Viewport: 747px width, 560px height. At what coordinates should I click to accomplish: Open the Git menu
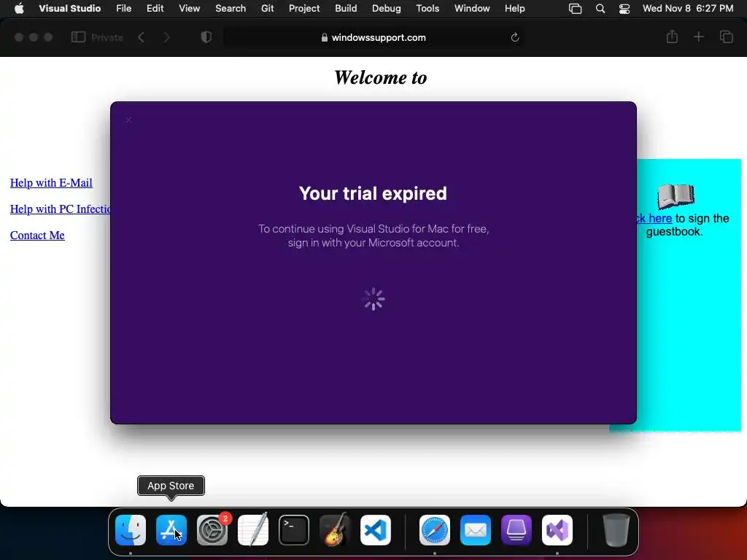(x=267, y=9)
